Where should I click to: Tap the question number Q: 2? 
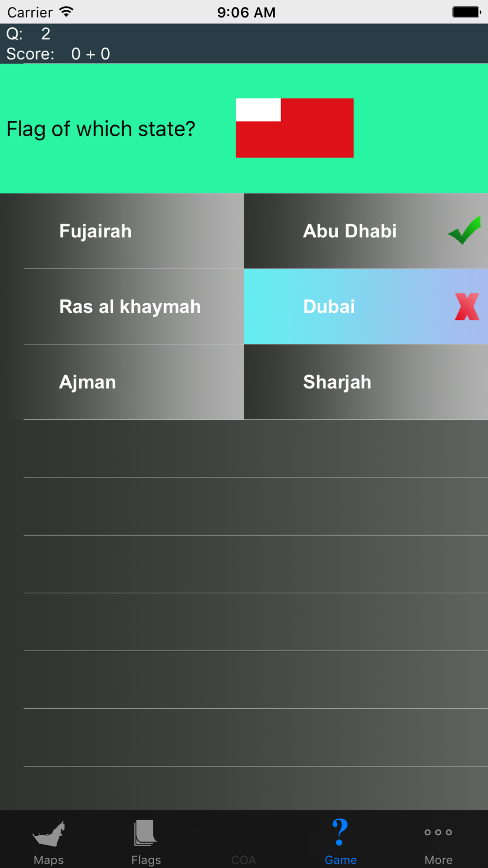coord(28,34)
